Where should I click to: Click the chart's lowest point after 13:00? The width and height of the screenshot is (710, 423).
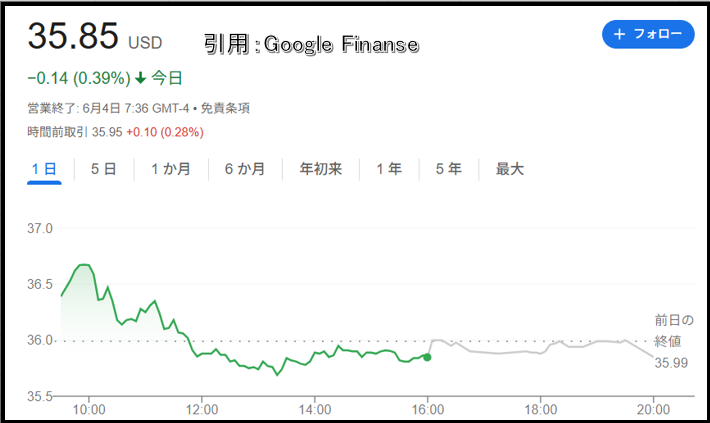point(277,375)
